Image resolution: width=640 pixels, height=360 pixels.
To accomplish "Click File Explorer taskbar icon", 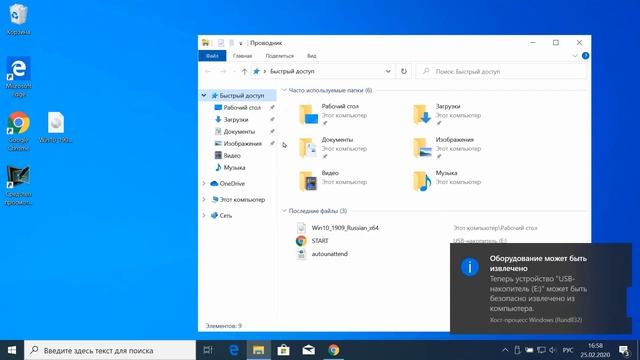I will [x=258, y=350].
